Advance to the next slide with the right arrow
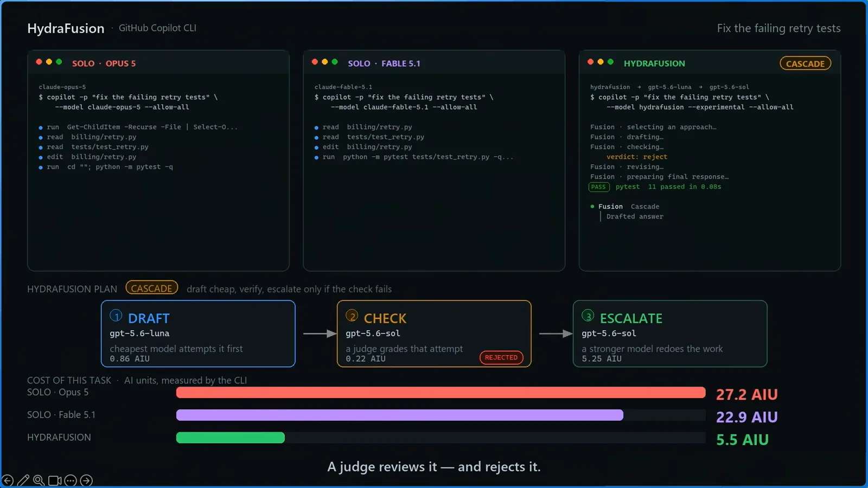This screenshot has width=868, height=488. point(86,480)
